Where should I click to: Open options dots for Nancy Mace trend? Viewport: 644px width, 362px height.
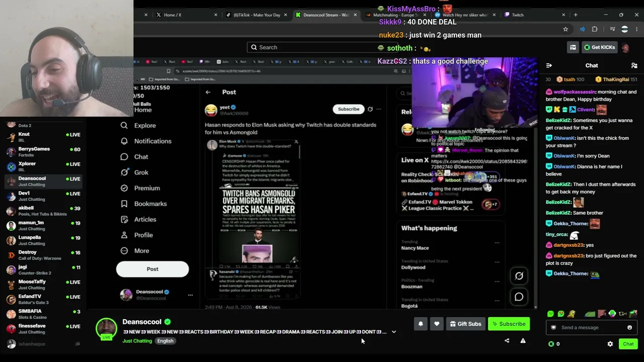pyautogui.click(x=497, y=243)
